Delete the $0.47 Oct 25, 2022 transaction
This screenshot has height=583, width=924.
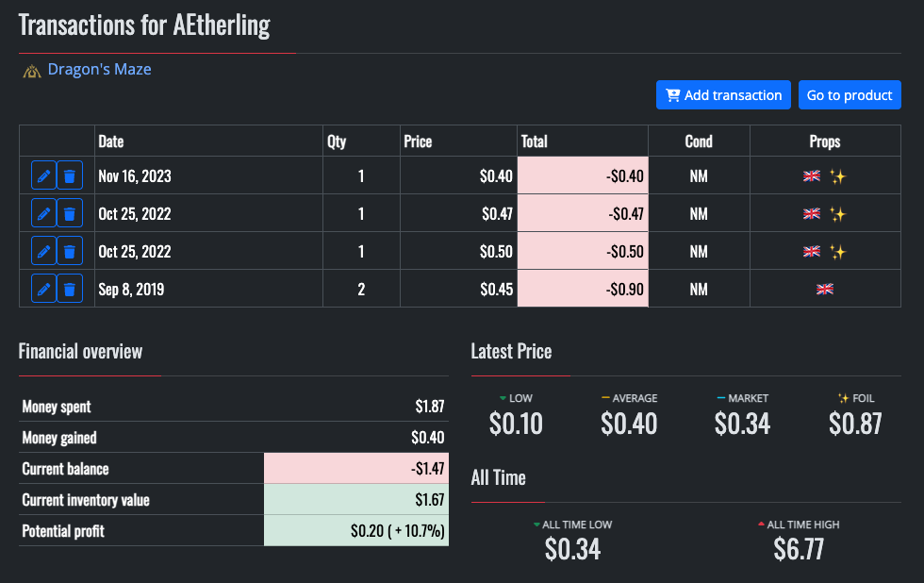[70, 213]
